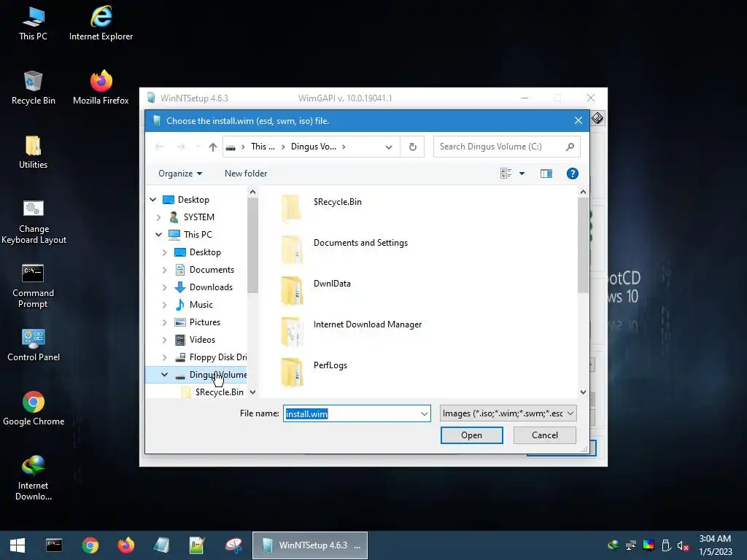Click the taskbar clock 3:04 AM

click(x=715, y=539)
